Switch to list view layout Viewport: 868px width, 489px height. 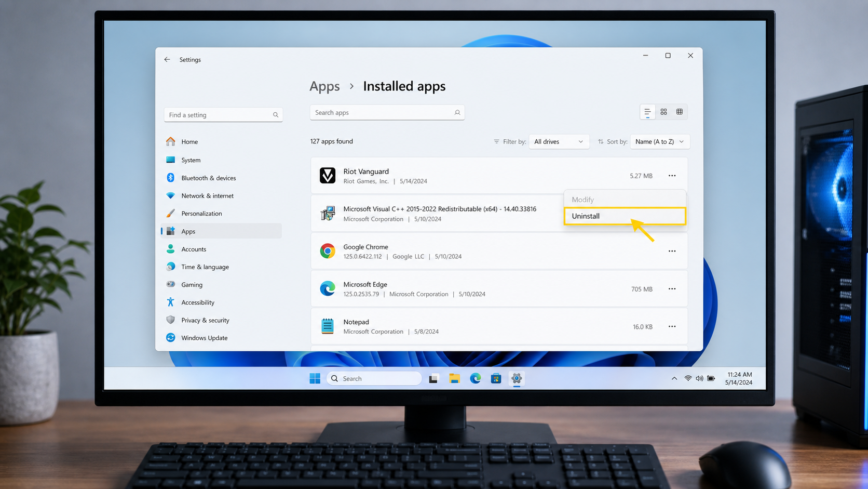[x=647, y=112]
